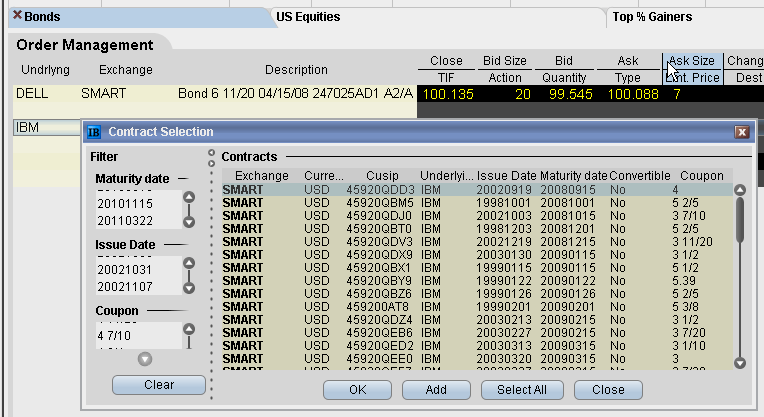Select contract row with Cusip 45920QEE0
The height and width of the screenshot is (417, 764).
click(478, 359)
